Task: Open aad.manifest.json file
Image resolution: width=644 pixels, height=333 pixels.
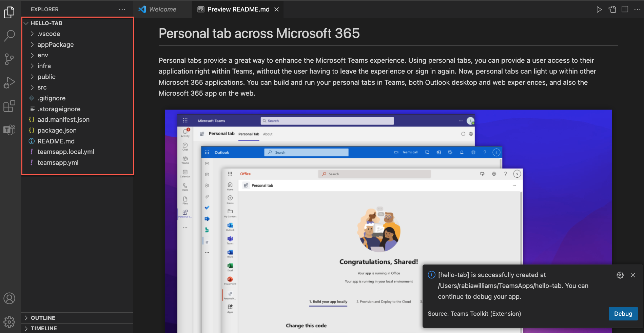Action: 78,120
